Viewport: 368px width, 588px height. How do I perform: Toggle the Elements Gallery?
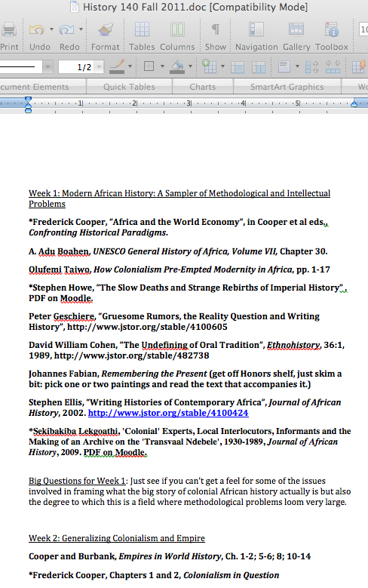[296, 29]
